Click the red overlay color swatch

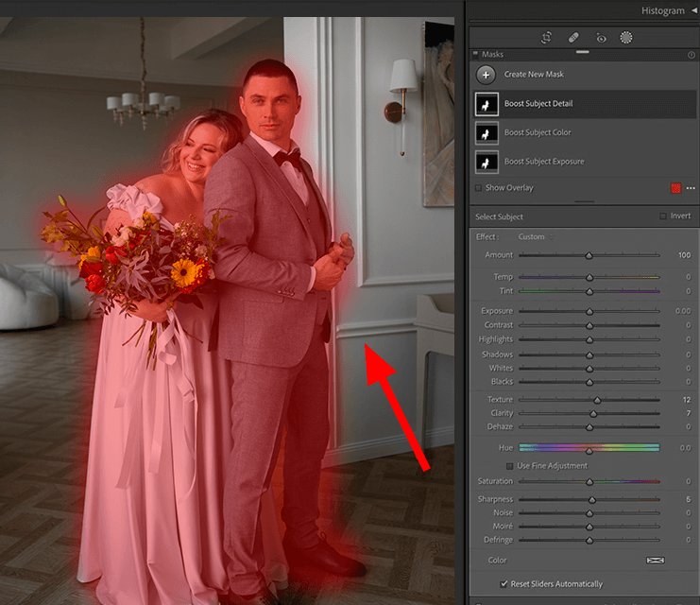[x=675, y=188]
